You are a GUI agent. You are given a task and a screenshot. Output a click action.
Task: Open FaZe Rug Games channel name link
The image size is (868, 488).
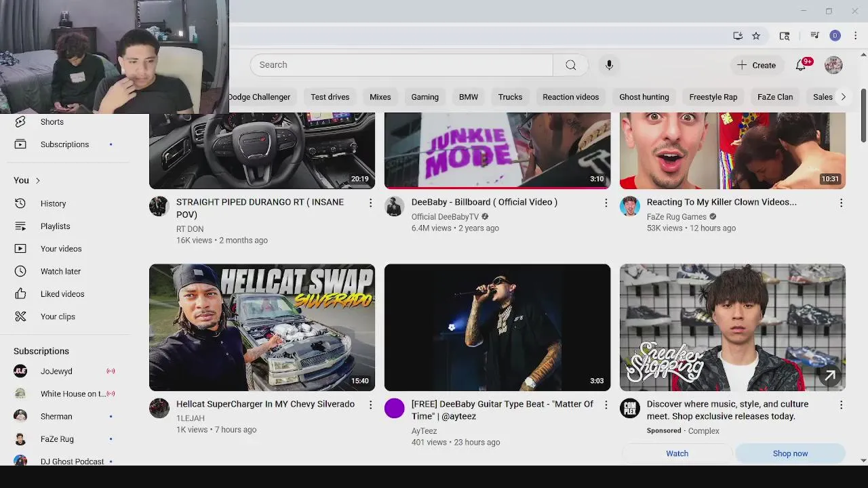click(x=676, y=217)
